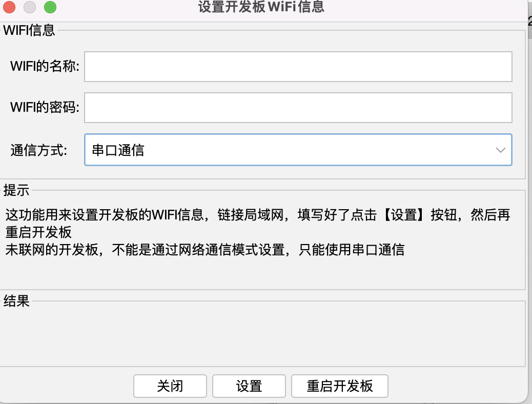Viewport: 532px width, 404px height.
Task: Expand the dropdown chevron arrow for 通信方式
Action: tap(501, 150)
